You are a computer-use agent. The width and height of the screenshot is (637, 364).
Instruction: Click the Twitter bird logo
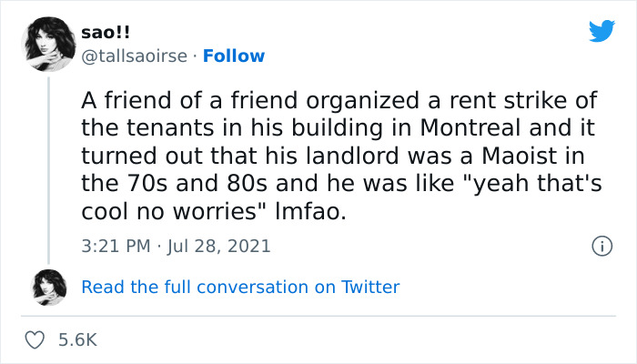click(x=602, y=31)
